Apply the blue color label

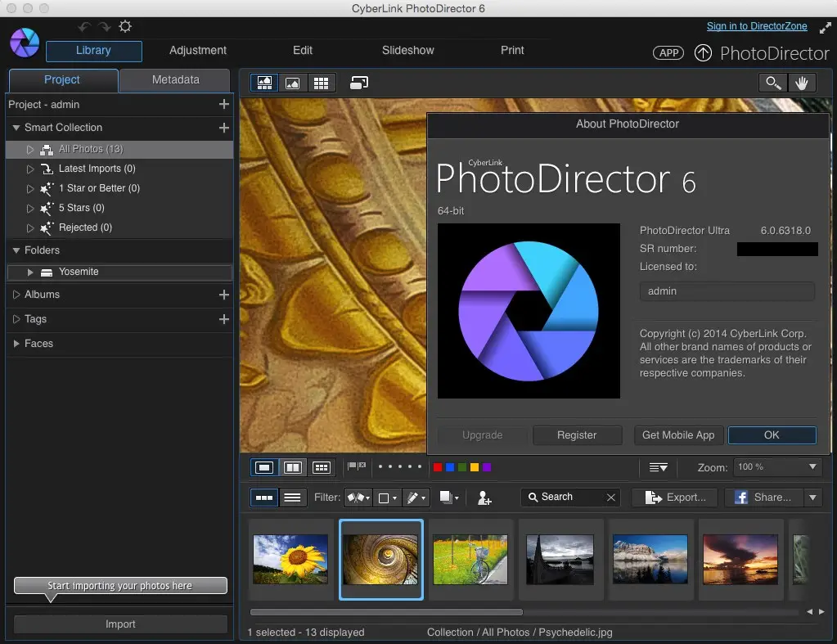point(450,467)
